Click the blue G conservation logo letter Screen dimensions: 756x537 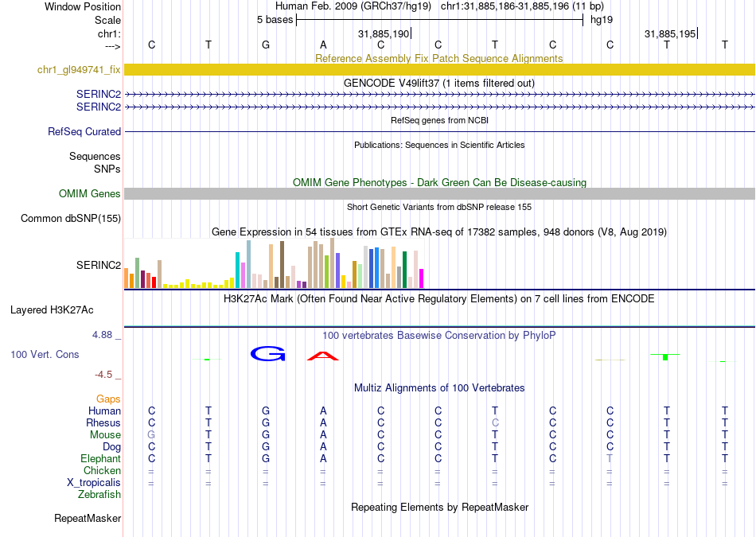pos(267,354)
